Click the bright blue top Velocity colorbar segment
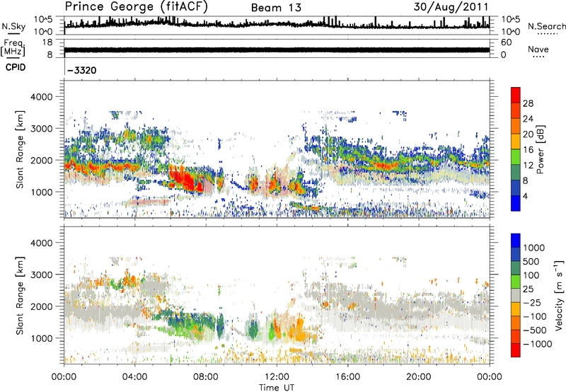The width and height of the screenshot is (566, 392). coord(516,241)
